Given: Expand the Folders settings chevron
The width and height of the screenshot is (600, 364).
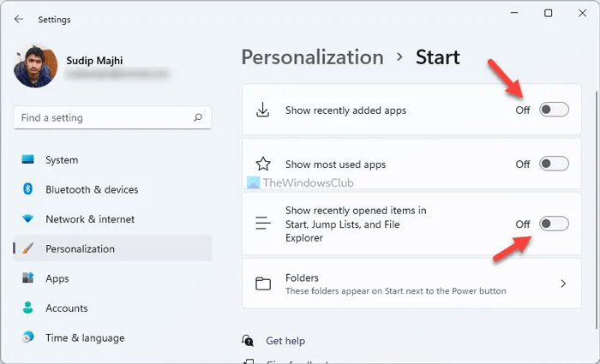Looking at the screenshot, I should click(x=563, y=283).
